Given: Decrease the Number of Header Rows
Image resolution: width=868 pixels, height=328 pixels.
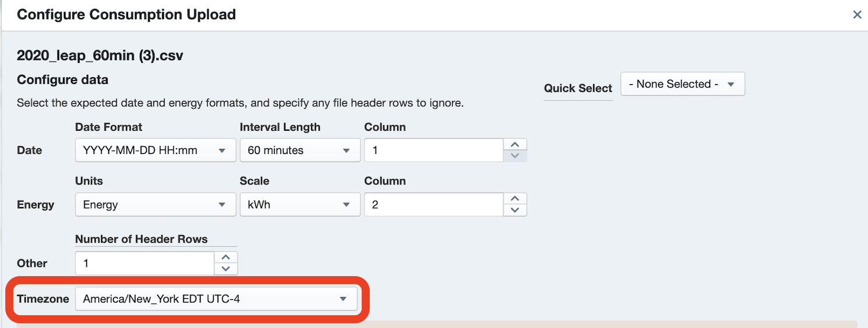Looking at the screenshot, I should click(x=226, y=269).
